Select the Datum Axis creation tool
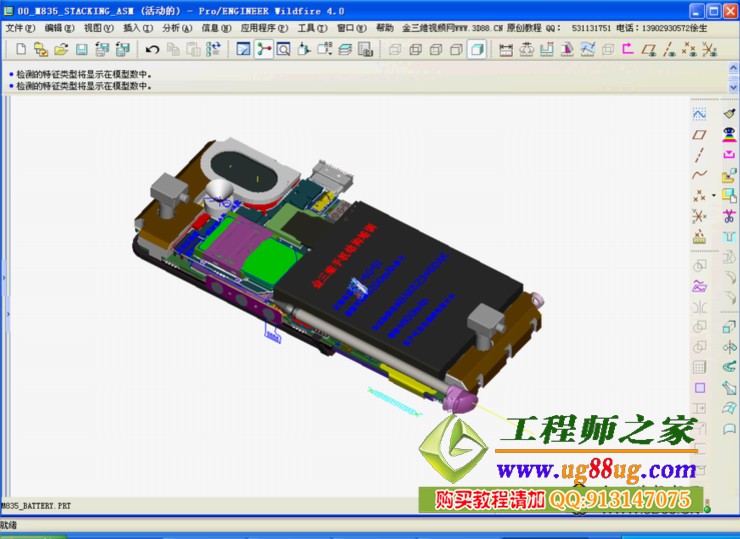Viewport: 740px width, 539px height. pyautogui.click(x=699, y=154)
